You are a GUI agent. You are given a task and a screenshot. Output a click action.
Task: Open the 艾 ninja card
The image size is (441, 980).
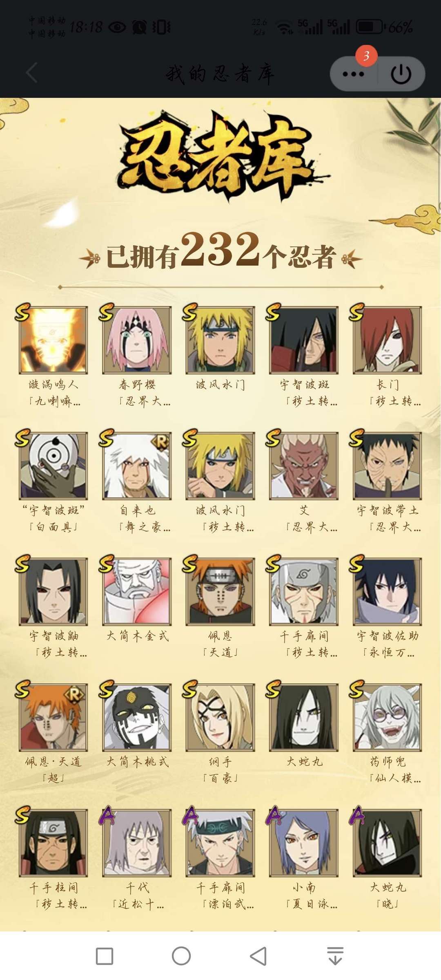click(304, 465)
